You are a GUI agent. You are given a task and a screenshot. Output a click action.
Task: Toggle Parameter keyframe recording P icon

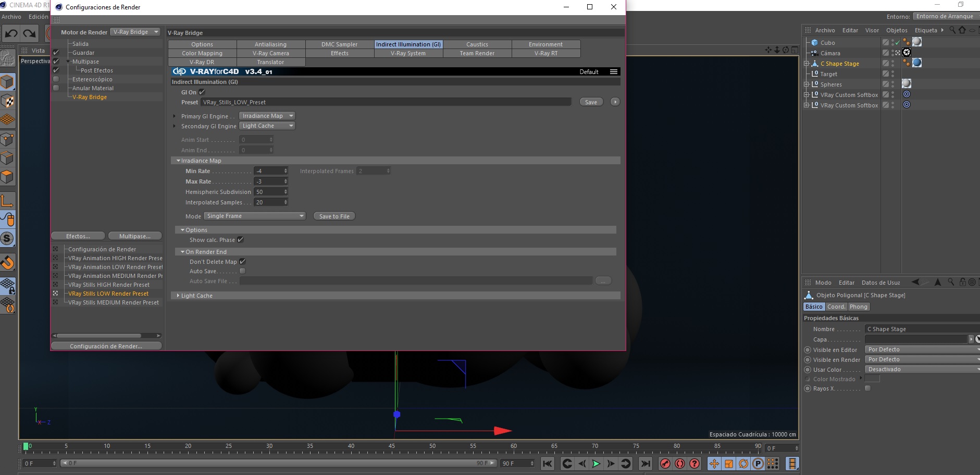click(x=758, y=464)
